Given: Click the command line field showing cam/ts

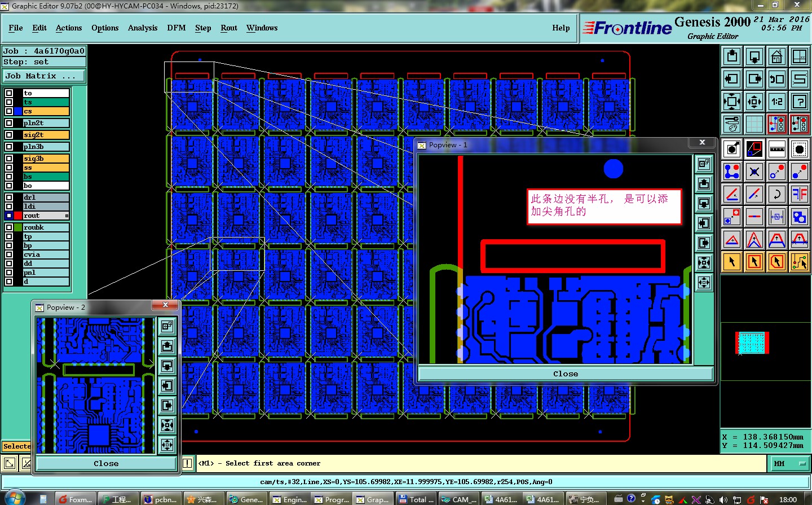Looking at the screenshot, I should [x=406, y=482].
